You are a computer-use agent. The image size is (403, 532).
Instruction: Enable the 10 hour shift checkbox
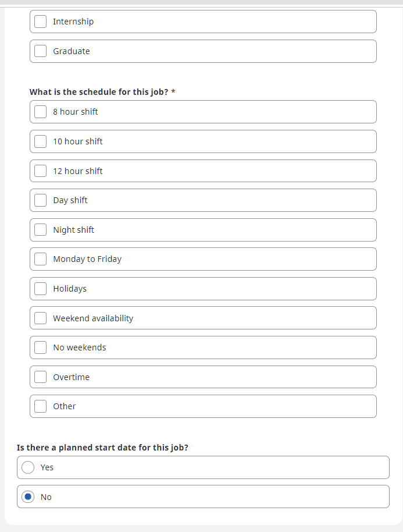coord(40,141)
